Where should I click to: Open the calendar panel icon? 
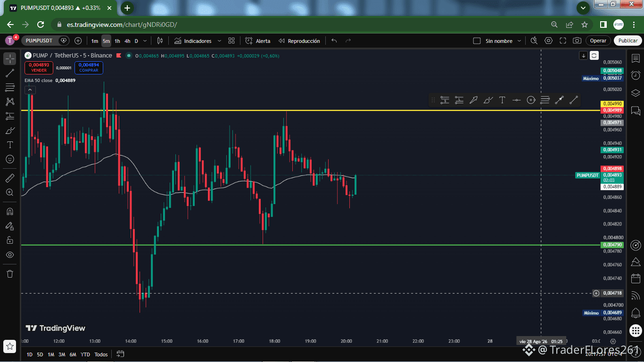636,279
